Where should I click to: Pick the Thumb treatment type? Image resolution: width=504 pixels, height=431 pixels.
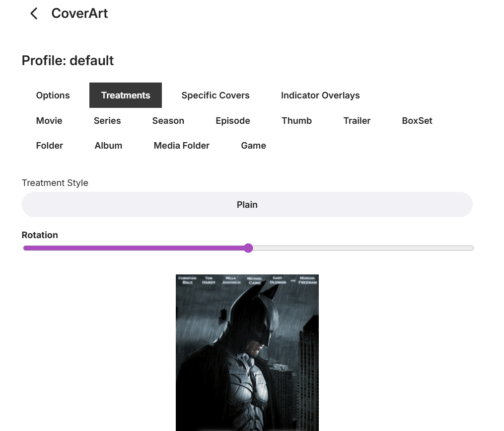coord(296,121)
